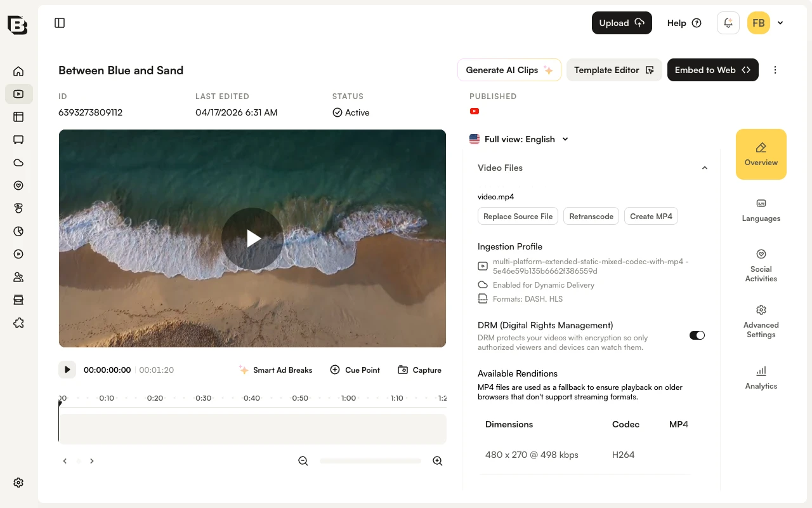Open the settings gear in sidebar

pyautogui.click(x=18, y=483)
